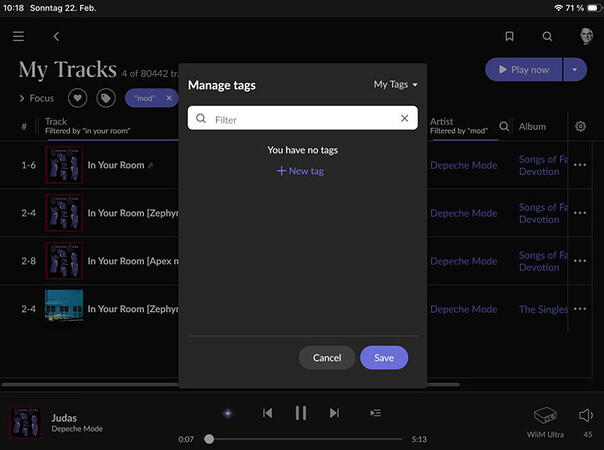Expand the Focus section
Screen dimensions: 604x450
pos(36,98)
